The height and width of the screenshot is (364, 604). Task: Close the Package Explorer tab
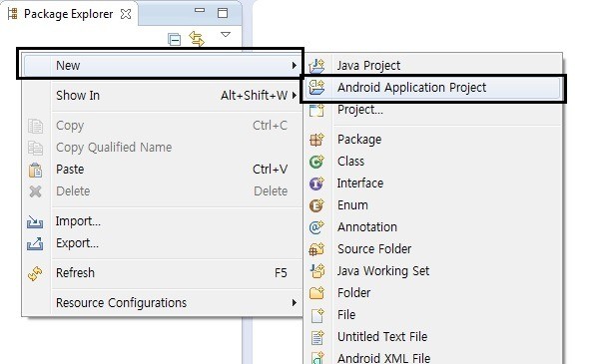pos(126,14)
